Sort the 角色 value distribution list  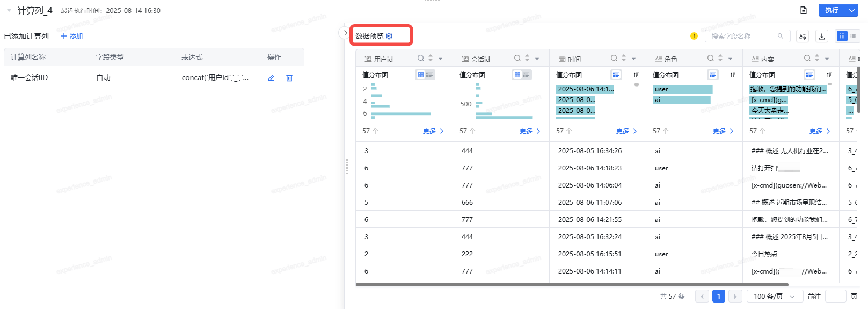coord(733,75)
